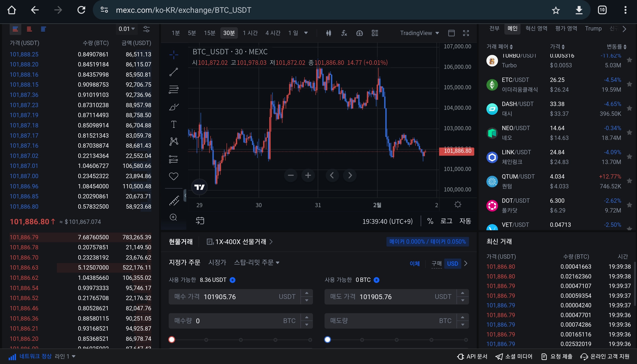Image resolution: width=637 pixels, height=364 pixels.
Task: Select the trend line drawing tool
Action: [174, 72]
